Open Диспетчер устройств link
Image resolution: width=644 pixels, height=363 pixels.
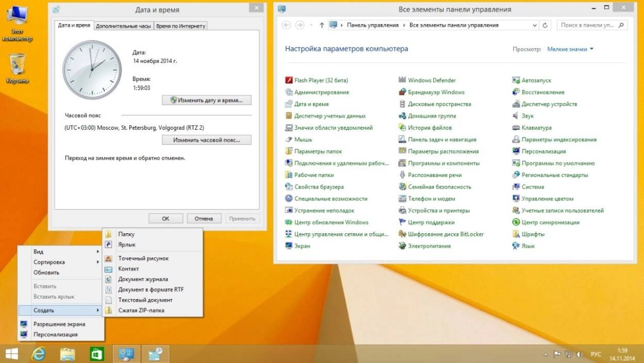pos(549,104)
